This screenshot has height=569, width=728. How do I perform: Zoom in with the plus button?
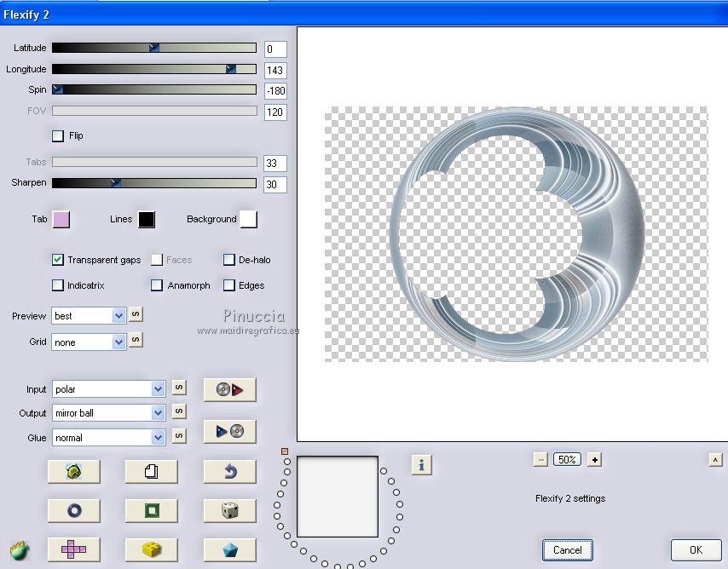point(595,460)
